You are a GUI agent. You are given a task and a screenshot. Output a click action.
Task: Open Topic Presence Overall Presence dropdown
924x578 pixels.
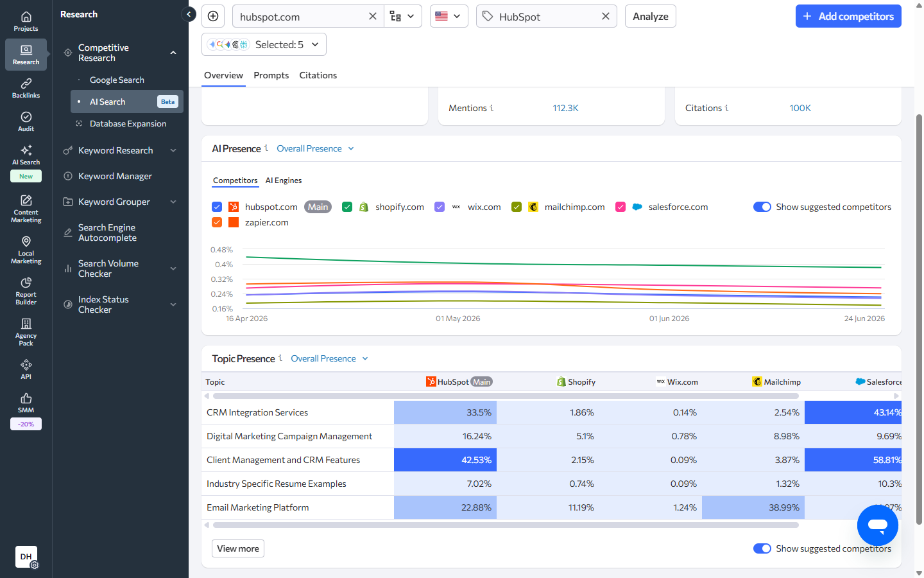[329, 358]
